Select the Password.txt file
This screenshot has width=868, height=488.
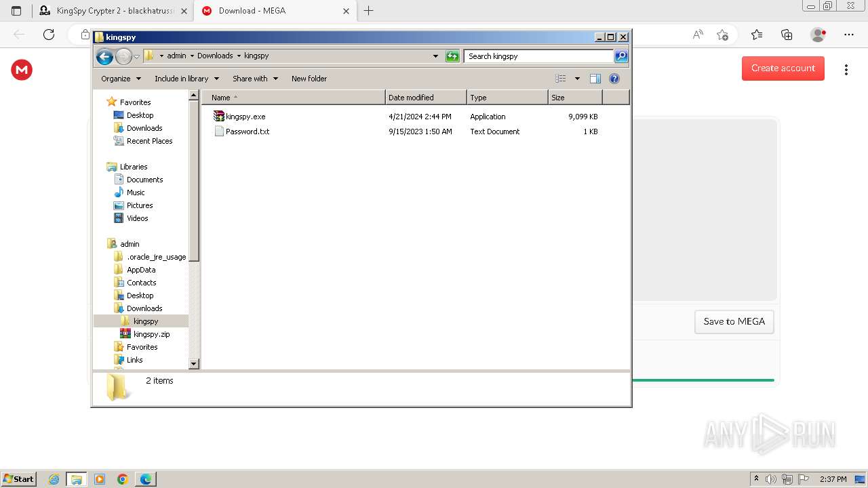248,131
